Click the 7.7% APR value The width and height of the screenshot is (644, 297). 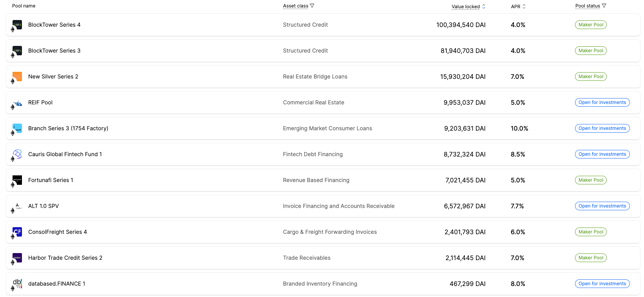click(x=517, y=206)
